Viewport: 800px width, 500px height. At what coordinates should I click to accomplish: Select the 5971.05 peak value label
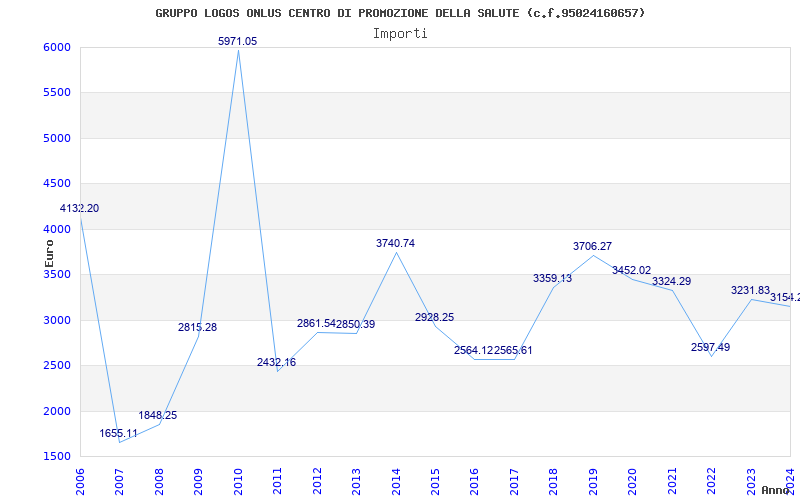tap(238, 41)
